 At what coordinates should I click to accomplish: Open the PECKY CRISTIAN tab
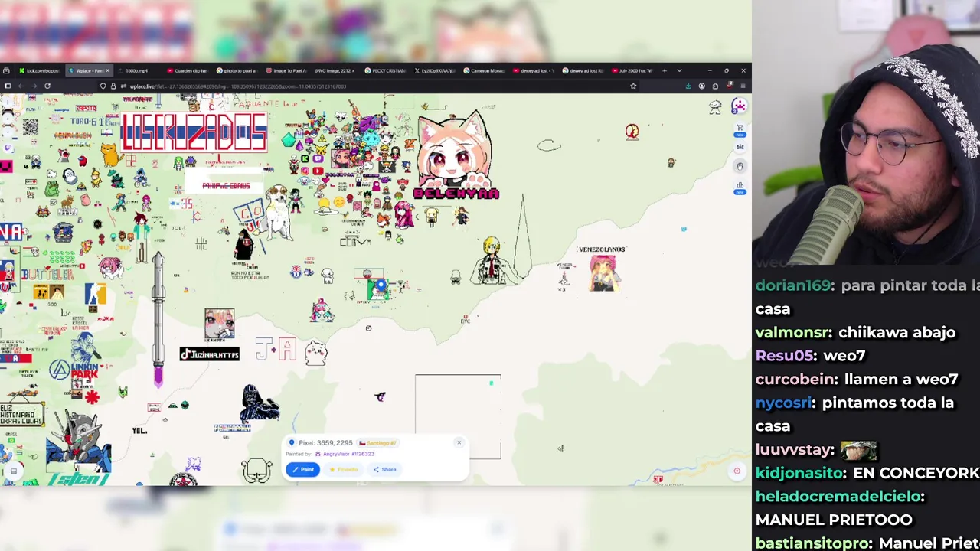click(x=386, y=70)
